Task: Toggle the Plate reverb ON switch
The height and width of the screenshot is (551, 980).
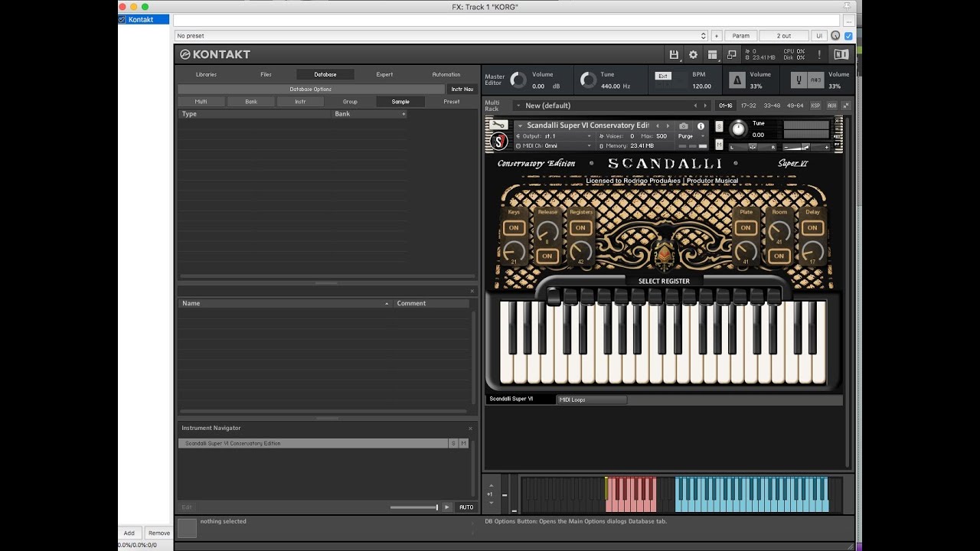Action: click(746, 227)
